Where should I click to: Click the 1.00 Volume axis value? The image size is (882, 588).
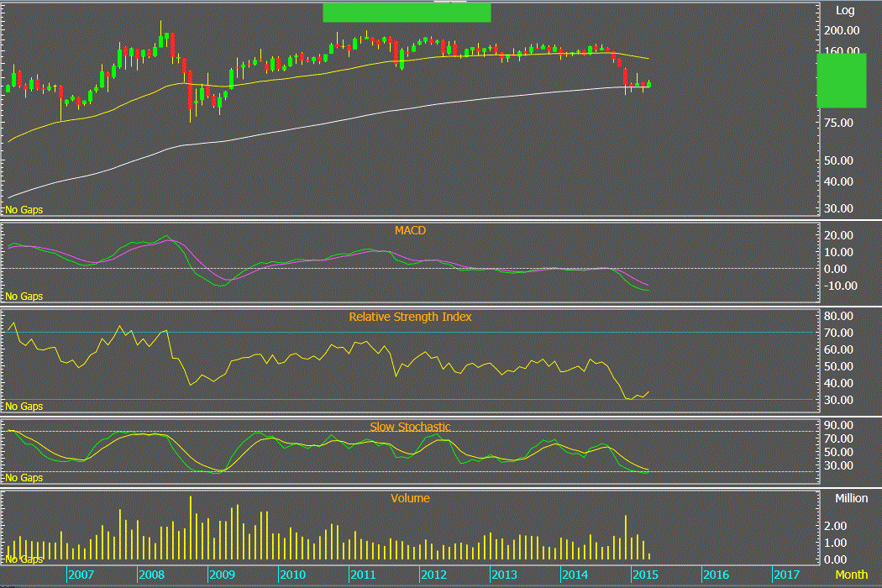pyautogui.click(x=835, y=543)
